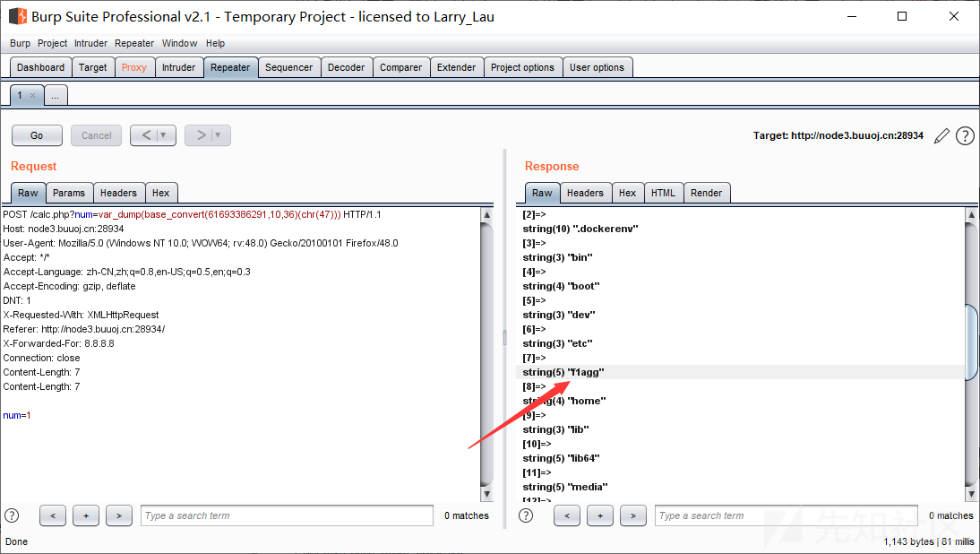Click the pencil icon to edit target
This screenshot has height=554, width=980.
pyautogui.click(x=941, y=135)
